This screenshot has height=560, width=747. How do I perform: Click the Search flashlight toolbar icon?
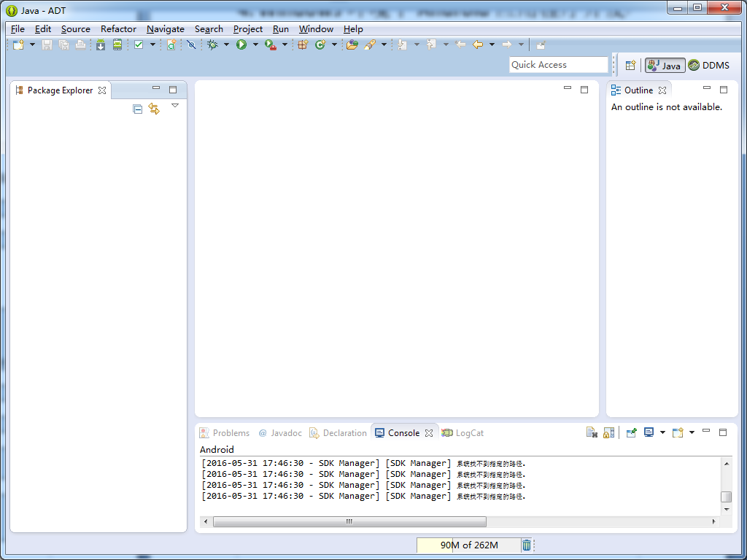[370, 44]
